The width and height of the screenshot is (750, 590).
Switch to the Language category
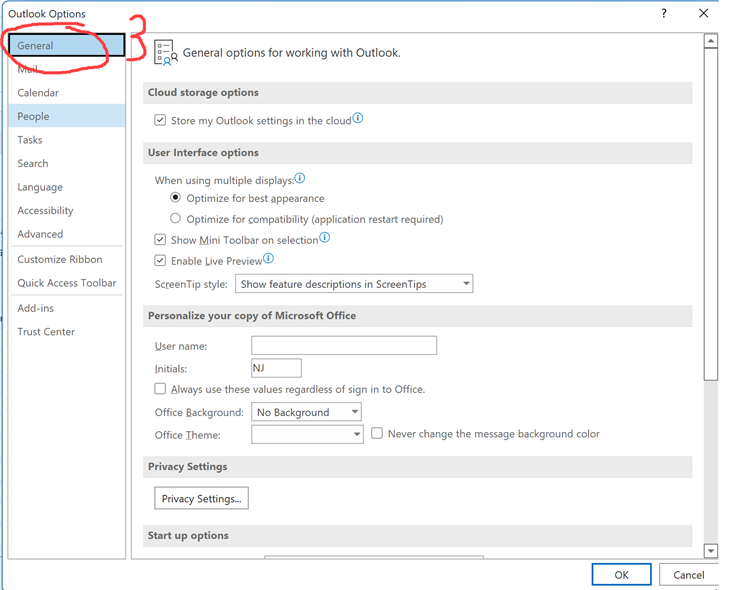tap(67, 187)
